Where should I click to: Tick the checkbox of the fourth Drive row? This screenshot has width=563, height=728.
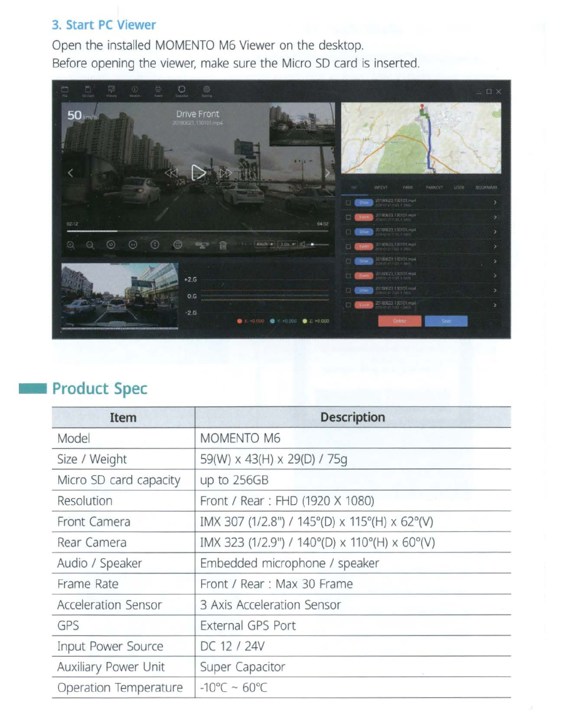[x=348, y=290]
